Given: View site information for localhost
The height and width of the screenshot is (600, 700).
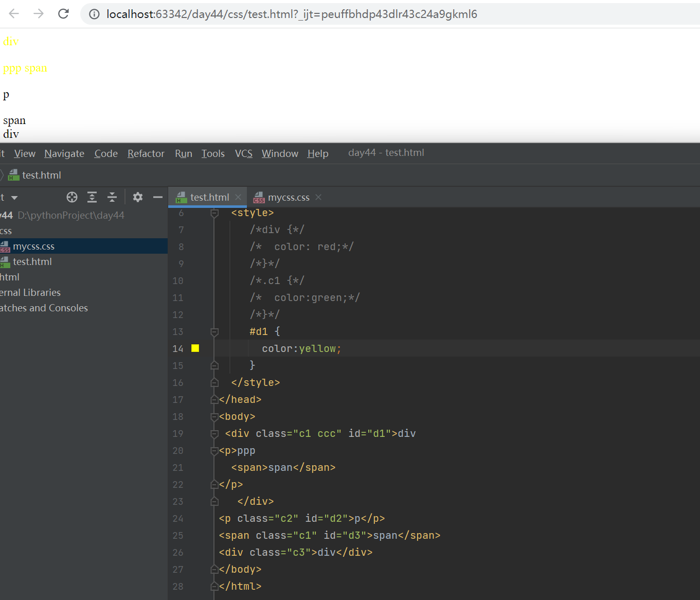Looking at the screenshot, I should click(94, 14).
